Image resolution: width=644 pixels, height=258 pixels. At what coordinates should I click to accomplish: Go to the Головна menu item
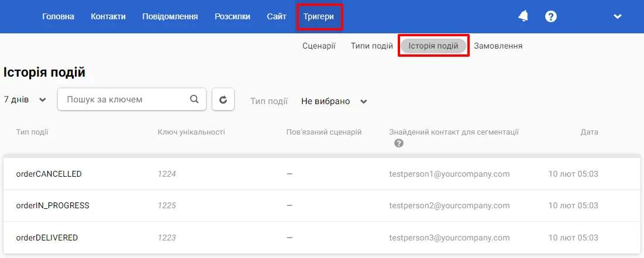(x=58, y=16)
